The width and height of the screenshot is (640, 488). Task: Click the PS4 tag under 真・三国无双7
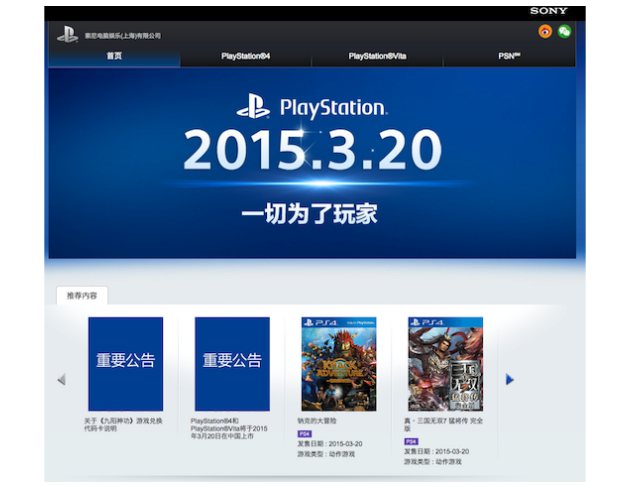(411, 441)
